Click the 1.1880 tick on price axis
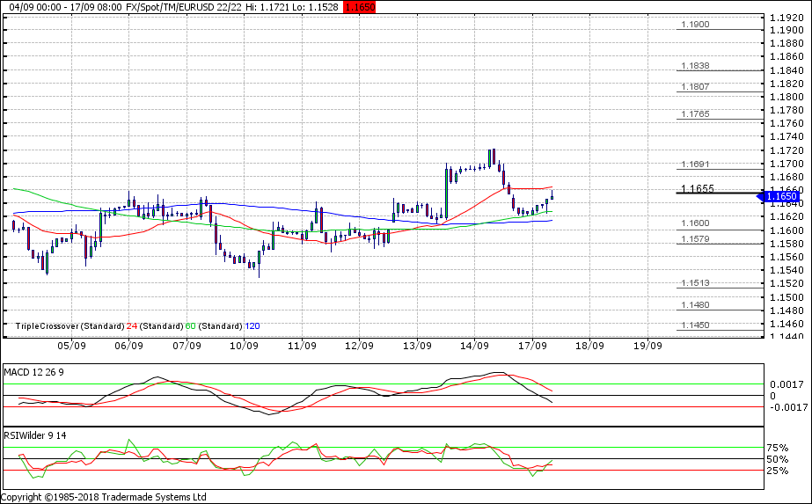812x504 pixels. tap(786, 43)
